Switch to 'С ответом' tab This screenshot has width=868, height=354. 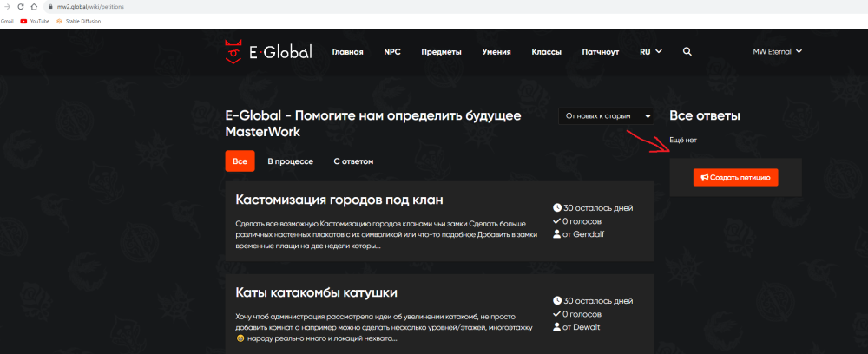353,161
